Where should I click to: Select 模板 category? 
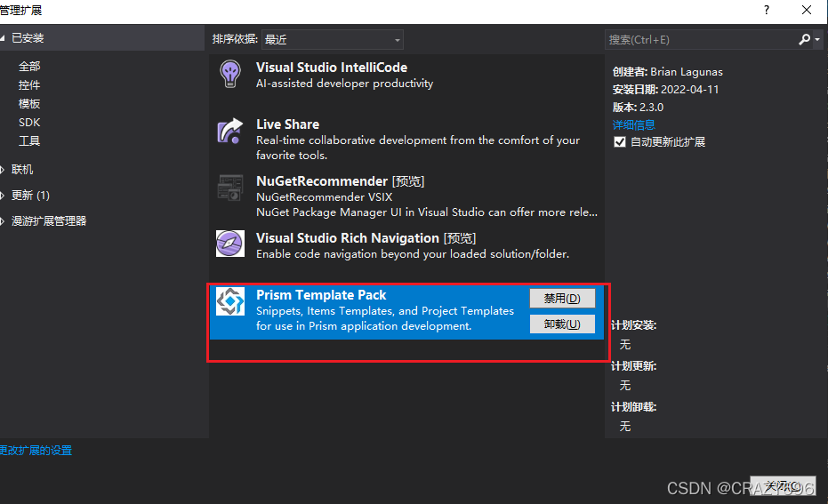[29, 103]
